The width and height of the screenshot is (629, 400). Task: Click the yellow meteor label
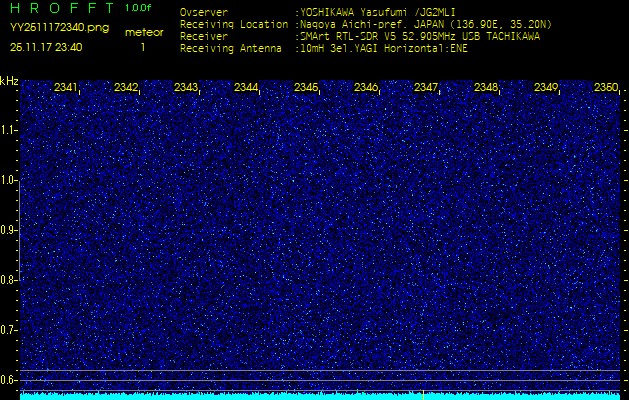click(143, 32)
